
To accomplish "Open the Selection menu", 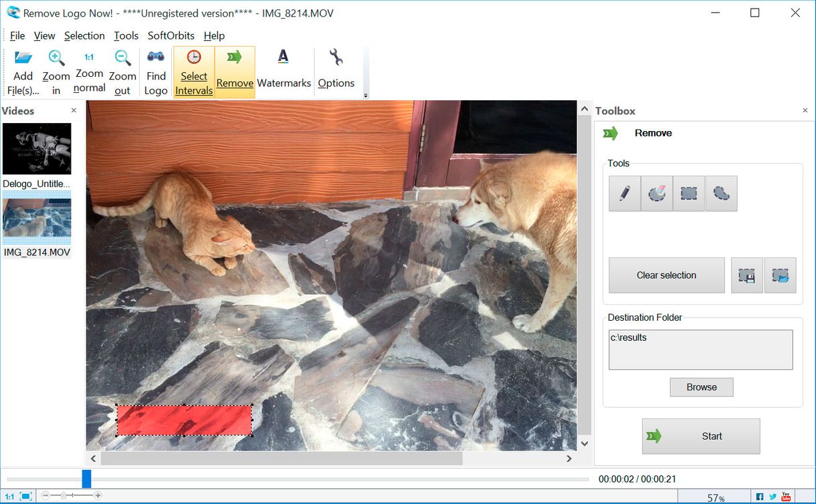I will point(84,35).
